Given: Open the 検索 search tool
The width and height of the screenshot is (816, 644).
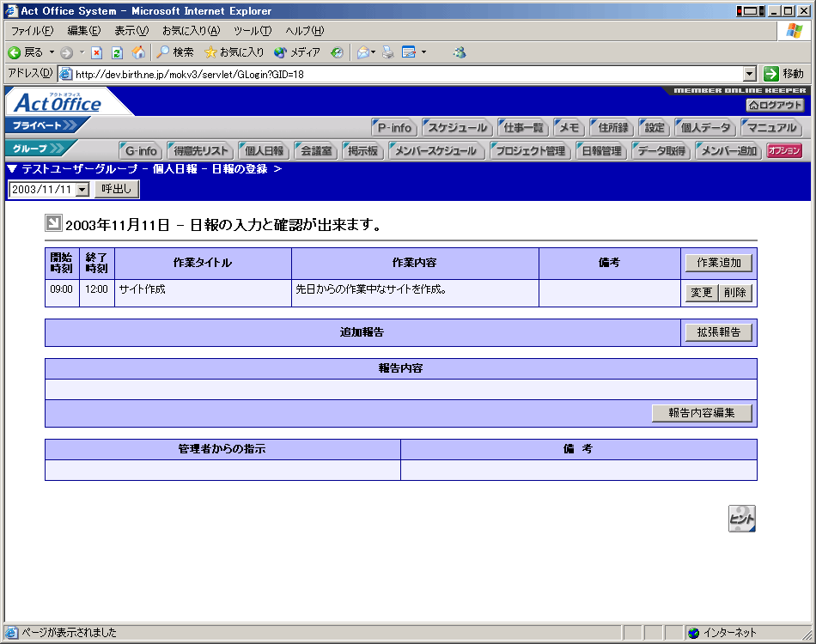Looking at the screenshot, I should (175, 52).
